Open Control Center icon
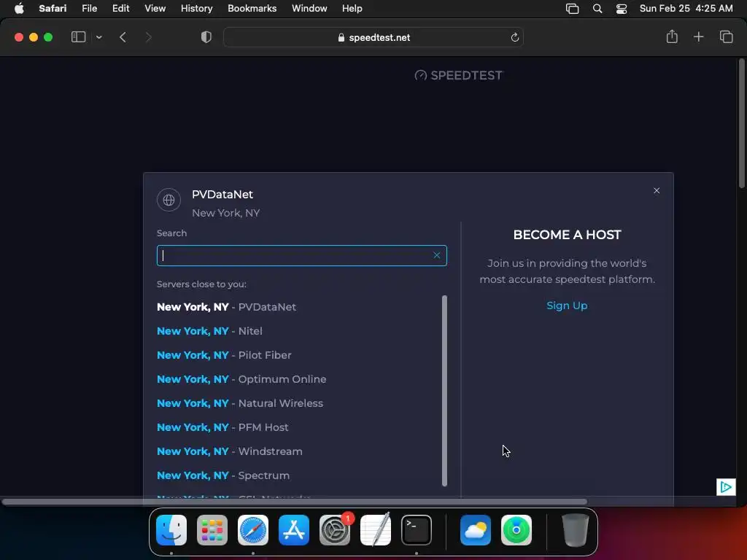 pyautogui.click(x=622, y=9)
